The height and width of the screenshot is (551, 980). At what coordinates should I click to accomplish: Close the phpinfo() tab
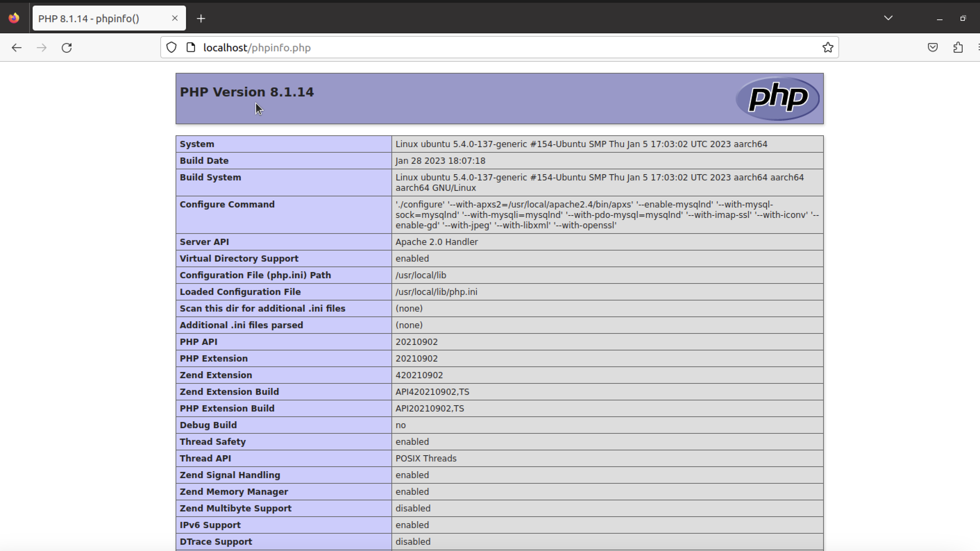tap(175, 18)
